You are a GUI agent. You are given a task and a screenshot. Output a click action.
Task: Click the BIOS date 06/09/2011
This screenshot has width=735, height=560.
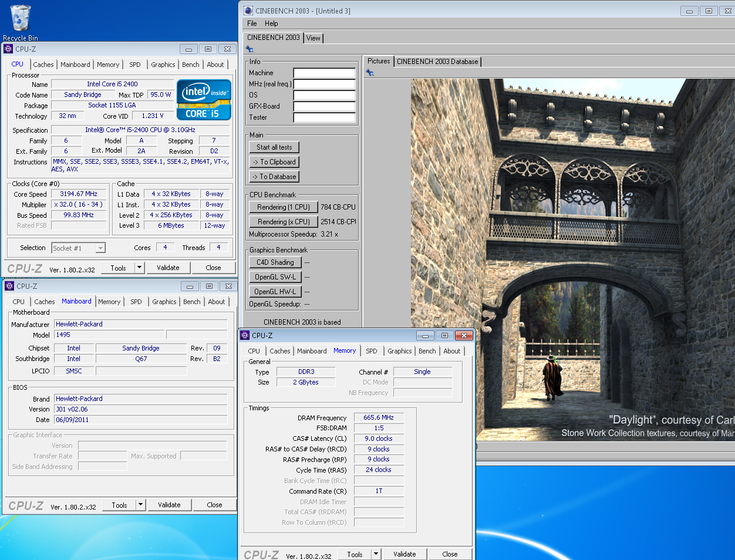coord(141,420)
